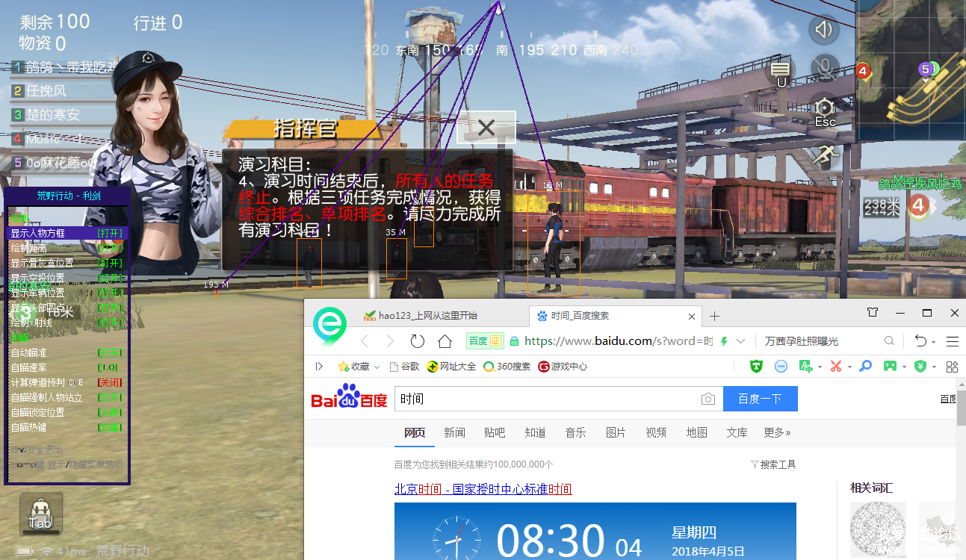Open a new browser tab with plus
The width and height of the screenshot is (966, 560).
(x=714, y=316)
